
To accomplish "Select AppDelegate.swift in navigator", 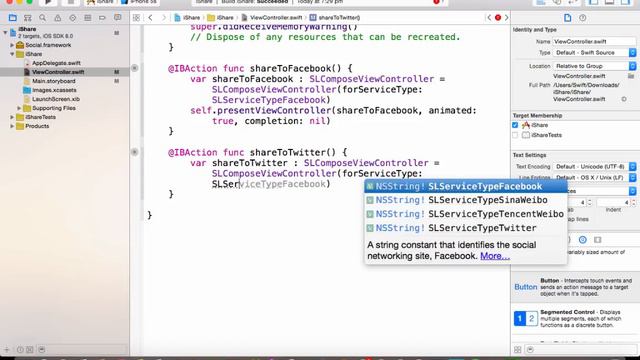I will [x=56, y=63].
